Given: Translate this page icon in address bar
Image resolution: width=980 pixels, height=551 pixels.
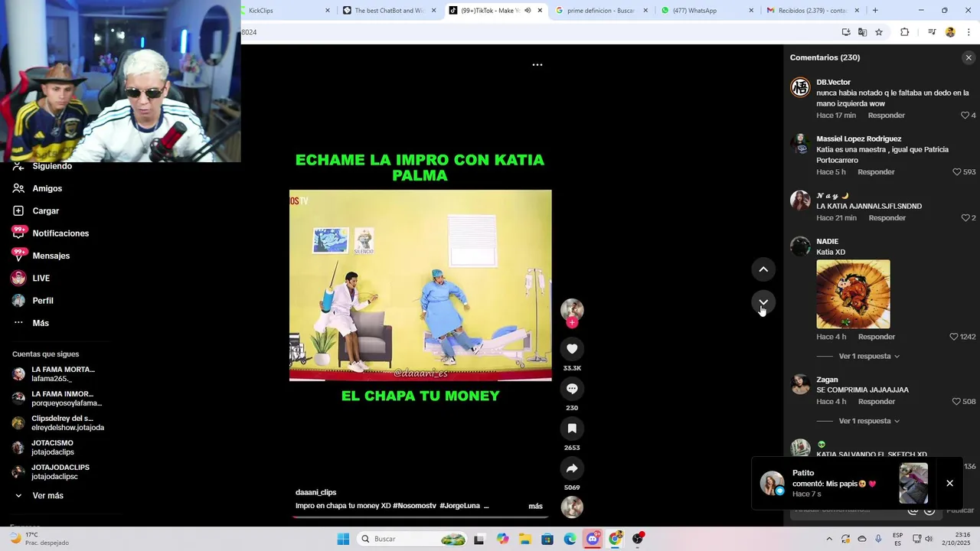Looking at the screenshot, I should click(x=862, y=32).
